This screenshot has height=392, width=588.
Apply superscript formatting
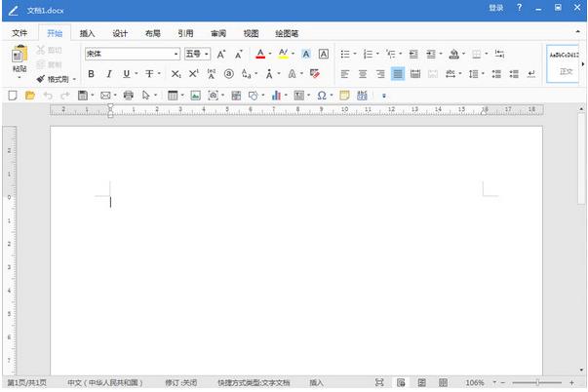pyautogui.click(x=193, y=73)
